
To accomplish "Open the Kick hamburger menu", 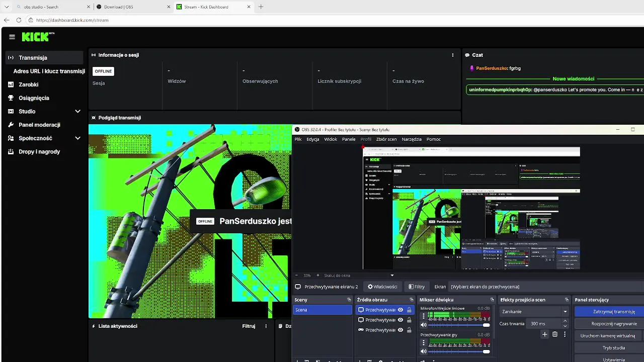I will coord(12,37).
